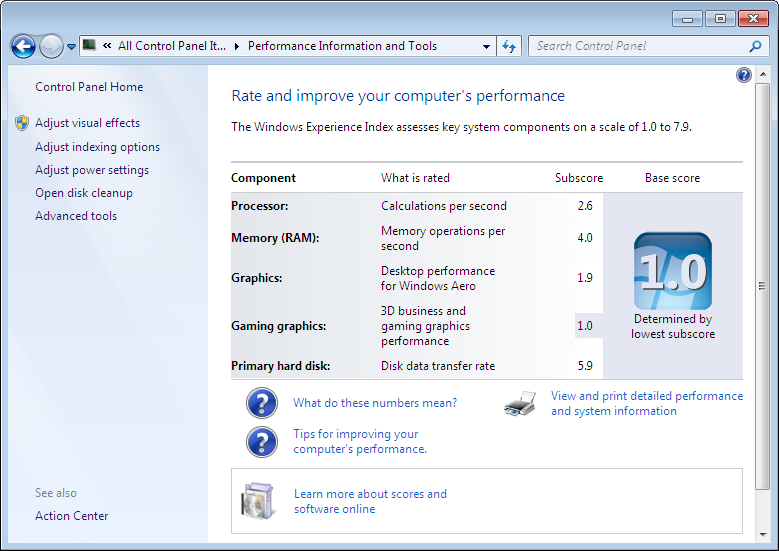Open Adjust power settings
This screenshot has height=551, width=779.
point(92,170)
